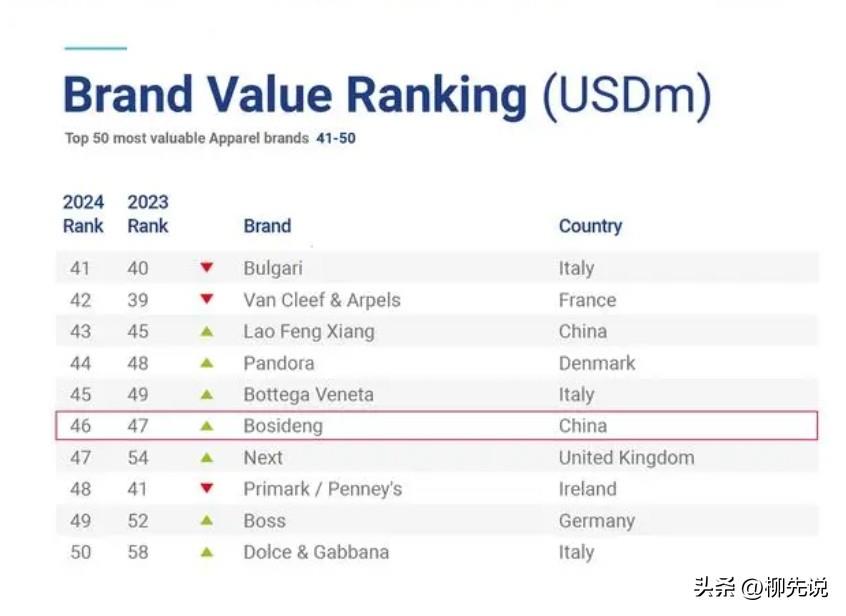The width and height of the screenshot is (846, 616).
Task: Click the green up arrow beside Lao Feng Xiang
Action: 207,331
